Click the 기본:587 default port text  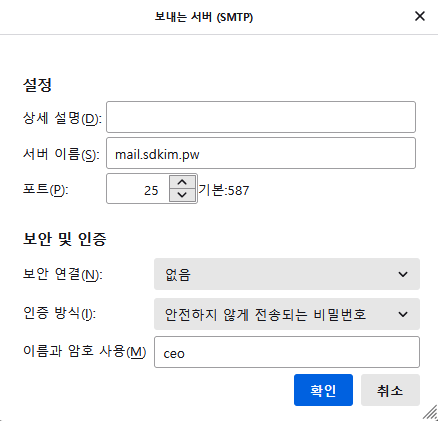point(224,190)
